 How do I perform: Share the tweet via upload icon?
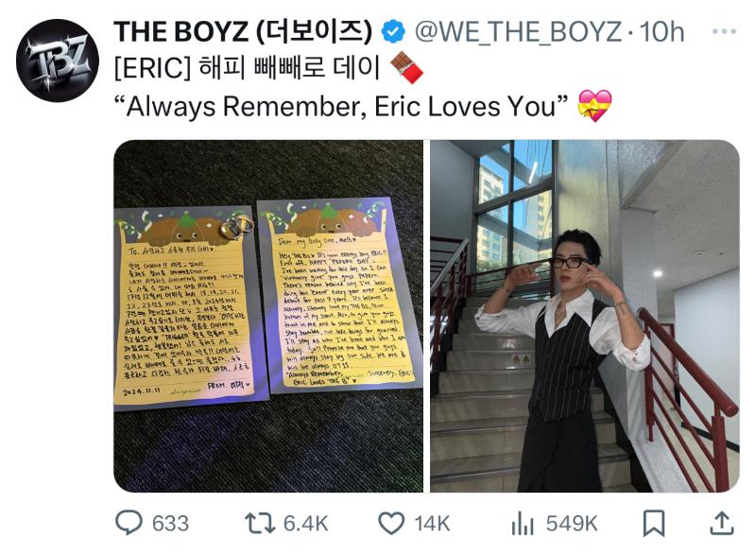(721, 523)
